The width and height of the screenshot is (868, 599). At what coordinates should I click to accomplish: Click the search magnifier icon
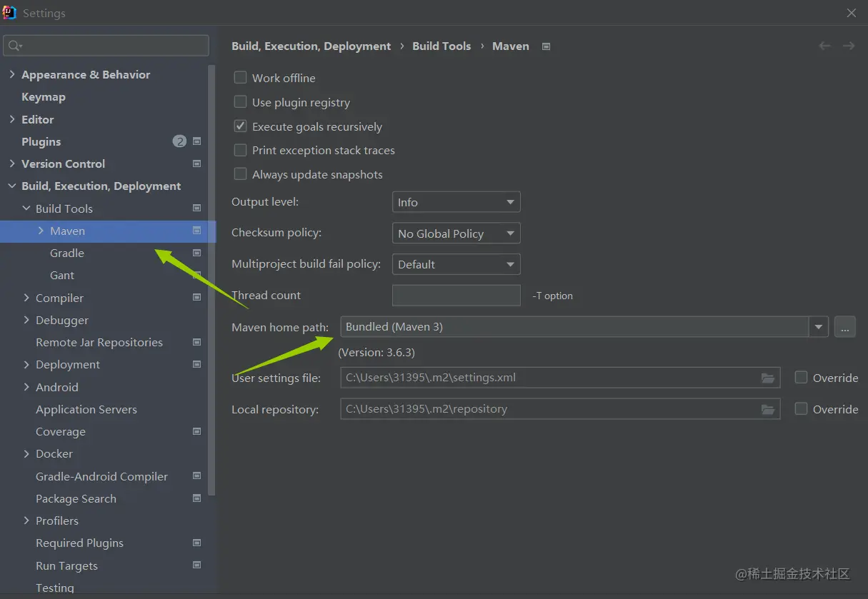[14, 46]
